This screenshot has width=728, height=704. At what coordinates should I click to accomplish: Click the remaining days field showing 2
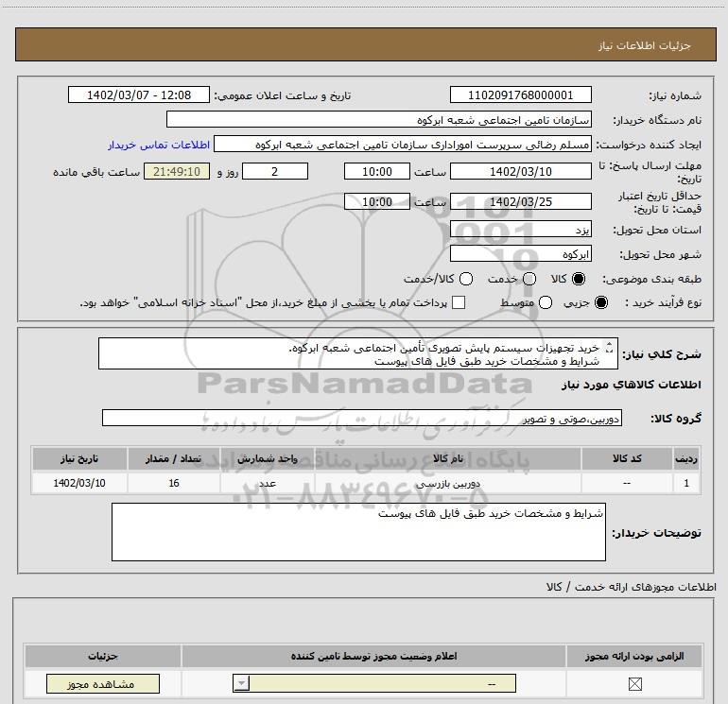[x=275, y=171]
